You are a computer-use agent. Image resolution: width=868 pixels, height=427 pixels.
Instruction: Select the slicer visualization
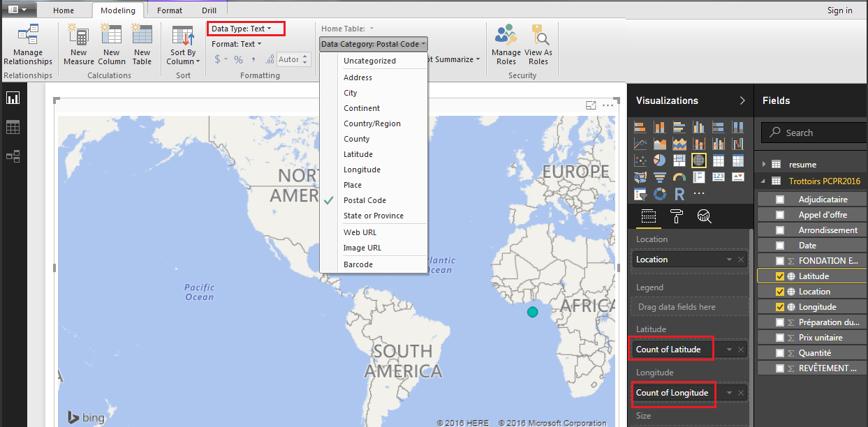coord(640,194)
